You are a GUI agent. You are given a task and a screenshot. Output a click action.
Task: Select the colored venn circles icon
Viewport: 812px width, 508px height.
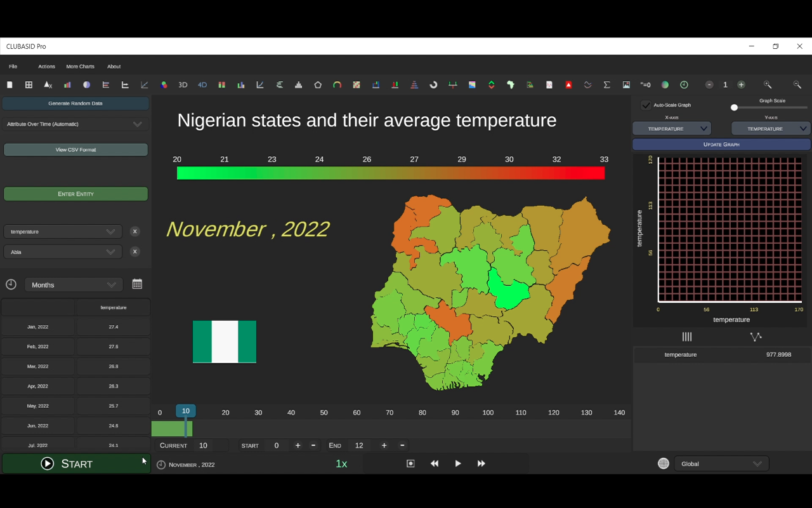pos(164,84)
